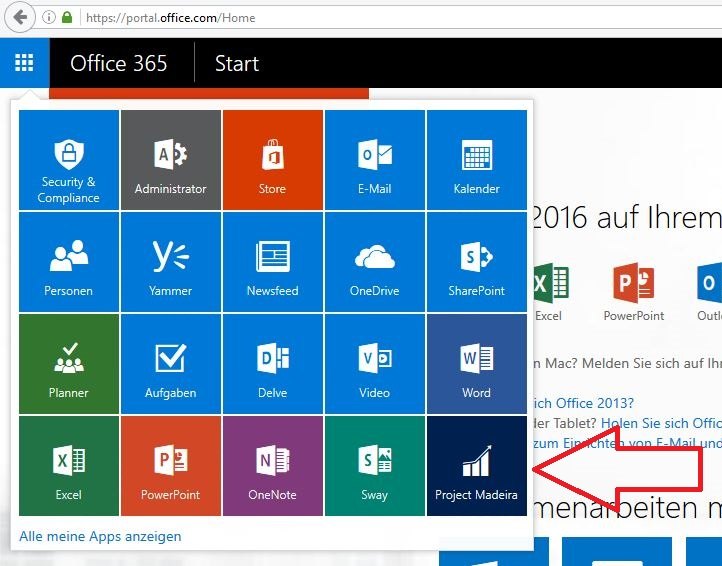The height and width of the screenshot is (566, 722).
Task: Open the Newsfeed tile
Action: [x=273, y=262]
